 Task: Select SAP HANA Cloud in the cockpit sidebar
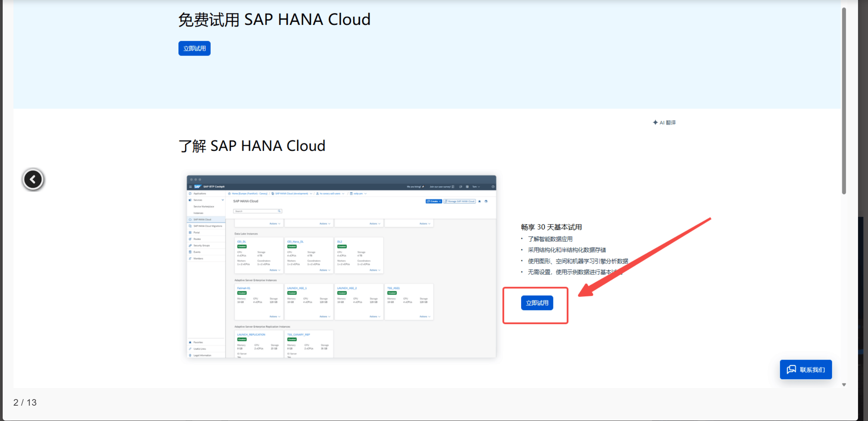[x=202, y=220]
